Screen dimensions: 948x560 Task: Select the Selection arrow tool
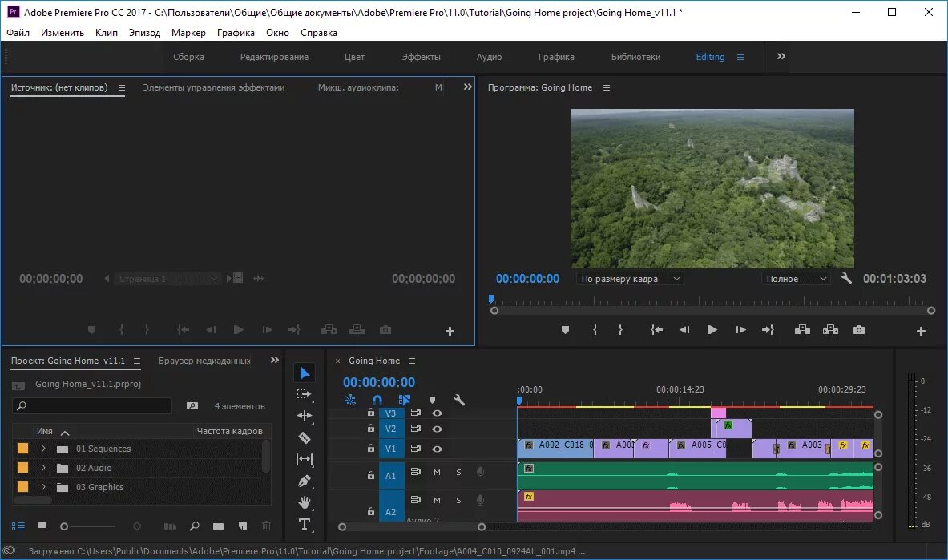pos(305,373)
